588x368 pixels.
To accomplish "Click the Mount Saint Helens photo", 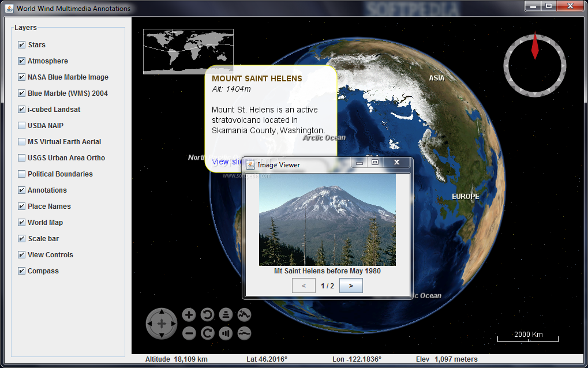I will point(327,220).
